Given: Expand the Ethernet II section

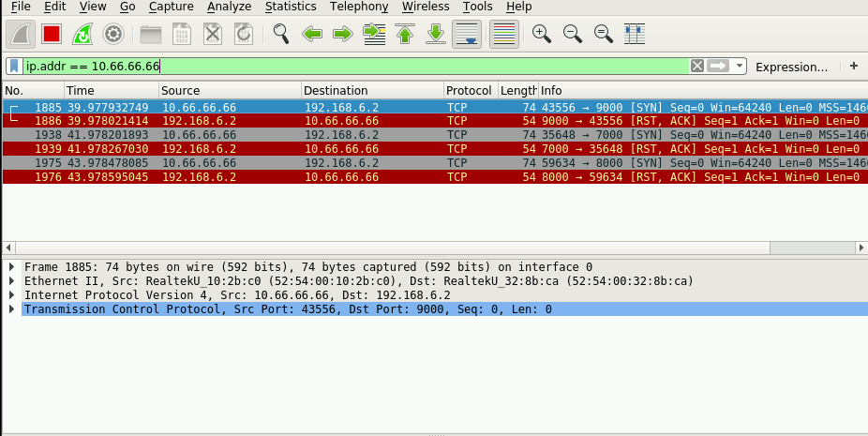Looking at the screenshot, I should coord(12,281).
